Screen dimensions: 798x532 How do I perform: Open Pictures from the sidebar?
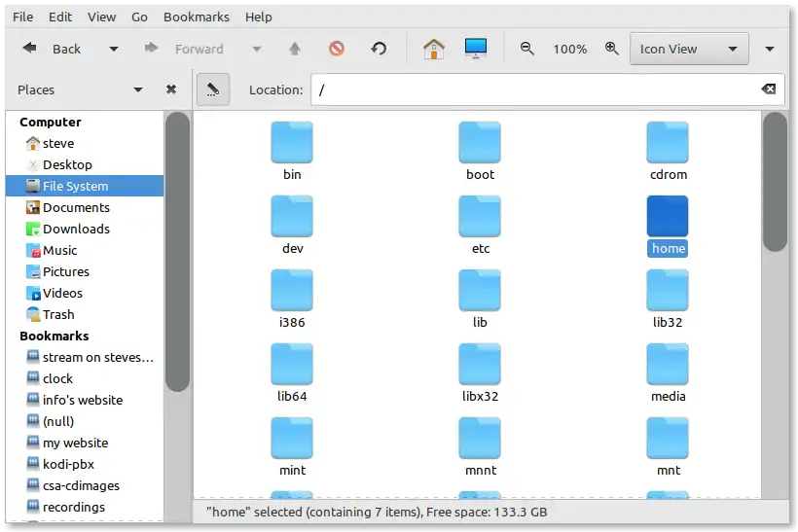pyautogui.click(x=85, y=271)
